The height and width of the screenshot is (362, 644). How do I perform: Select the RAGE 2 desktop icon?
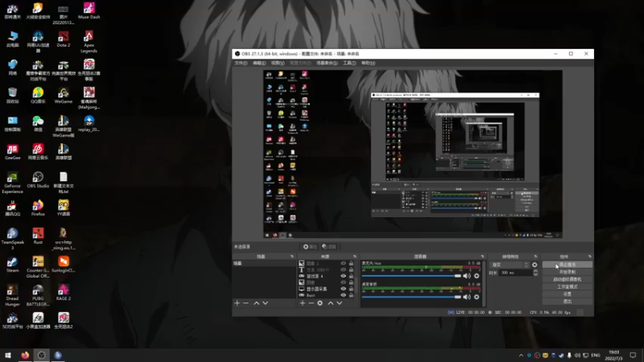64,292
